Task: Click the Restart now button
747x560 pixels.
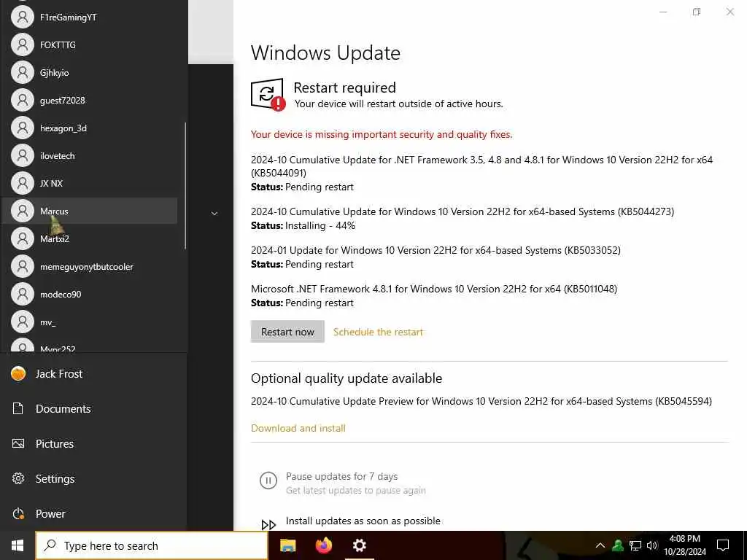Action: pos(287,332)
